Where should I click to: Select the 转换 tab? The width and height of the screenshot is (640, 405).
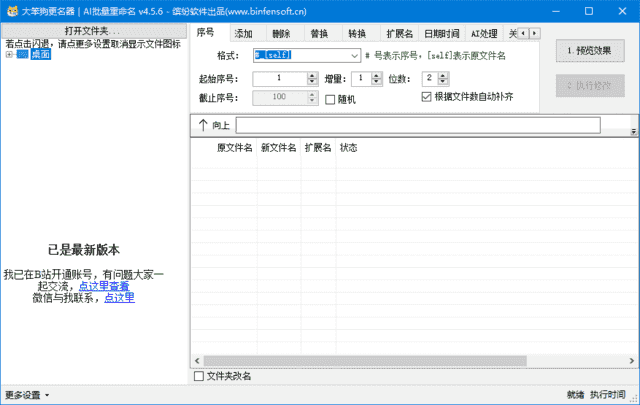(x=357, y=34)
